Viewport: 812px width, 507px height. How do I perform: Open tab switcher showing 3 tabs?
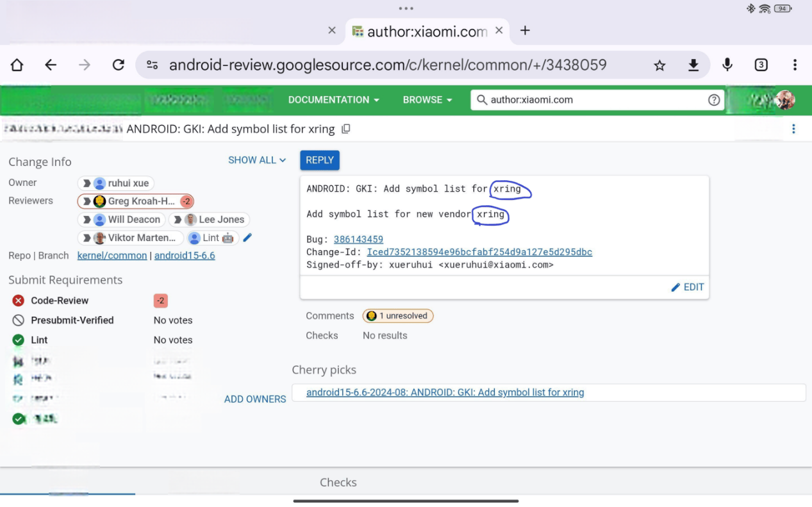pos(761,65)
